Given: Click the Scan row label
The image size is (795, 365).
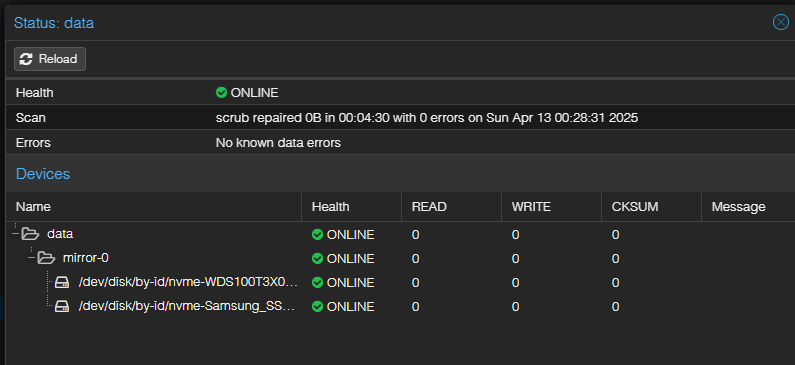Looking at the screenshot, I should coord(30,118).
